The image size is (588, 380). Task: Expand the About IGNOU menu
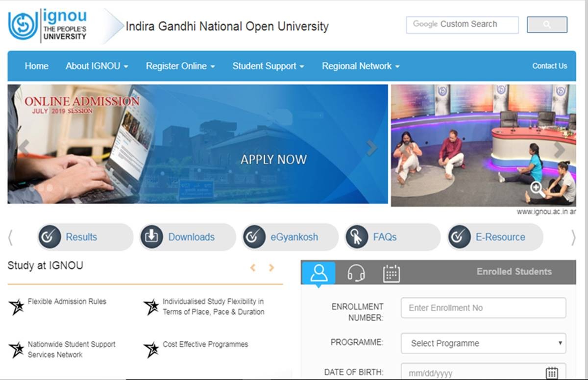click(97, 66)
